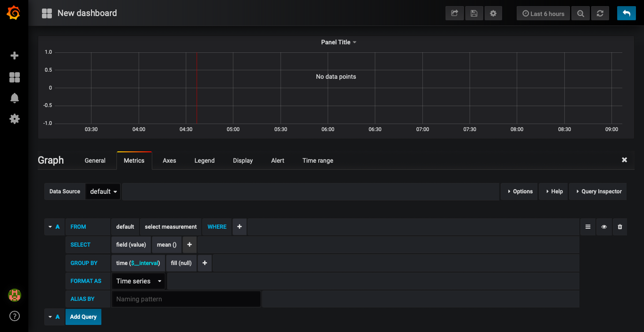Add a SELECT function with plus
This screenshot has height=332, width=644.
click(x=190, y=245)
